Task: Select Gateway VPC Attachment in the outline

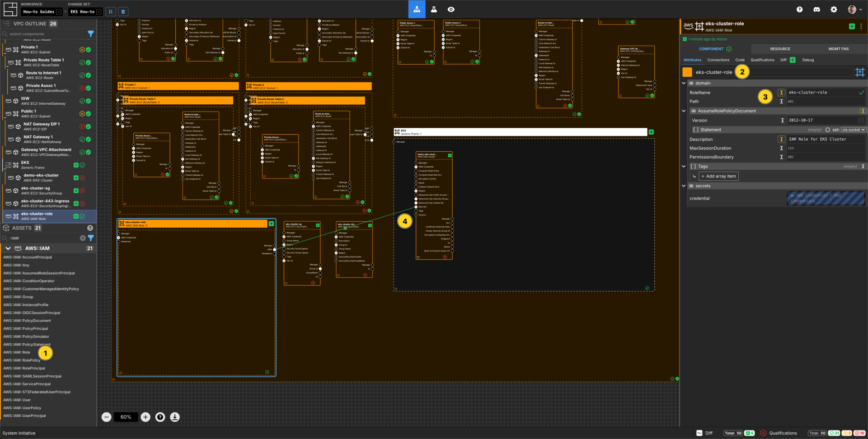Action: [50, 152]
